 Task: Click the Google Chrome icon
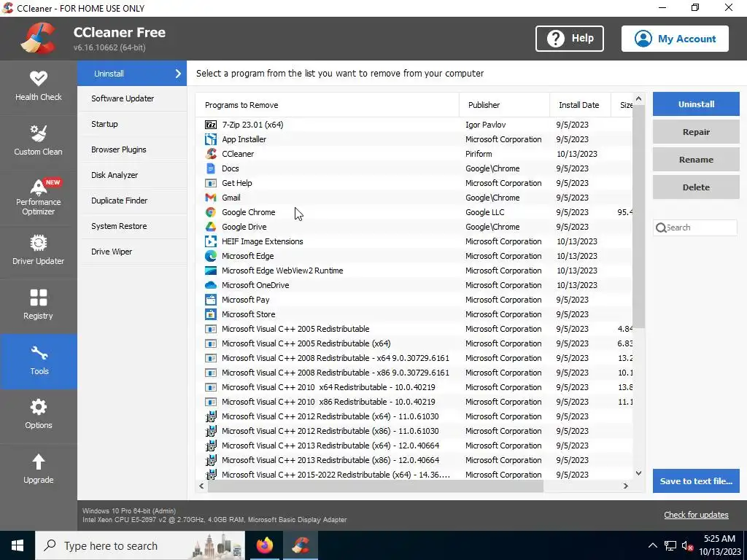tap(211, 212)
